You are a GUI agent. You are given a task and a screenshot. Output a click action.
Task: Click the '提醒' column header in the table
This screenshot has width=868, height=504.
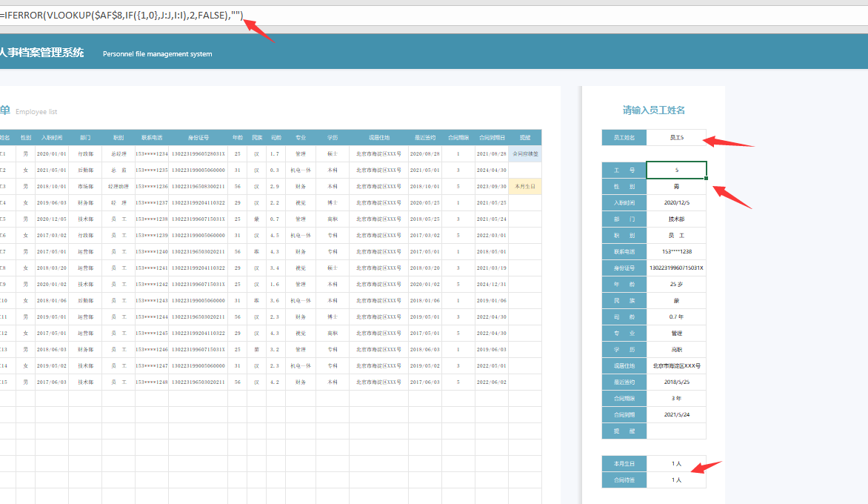(x=525, y=137)
